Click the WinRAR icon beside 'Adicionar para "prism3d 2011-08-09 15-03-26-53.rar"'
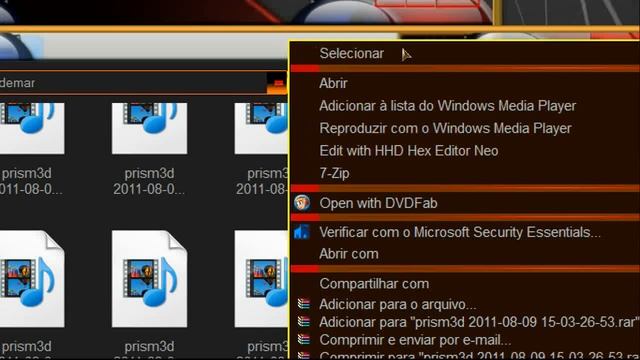The image size is (640, 360). pyautogui.click(x=303, y=322)
